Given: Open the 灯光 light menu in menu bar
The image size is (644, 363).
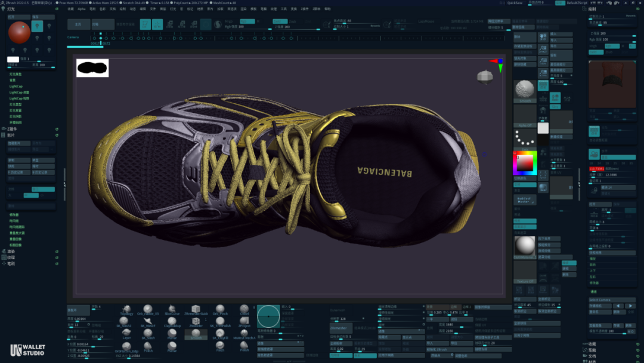Looking at the screenshot, I should click(172, 8).
